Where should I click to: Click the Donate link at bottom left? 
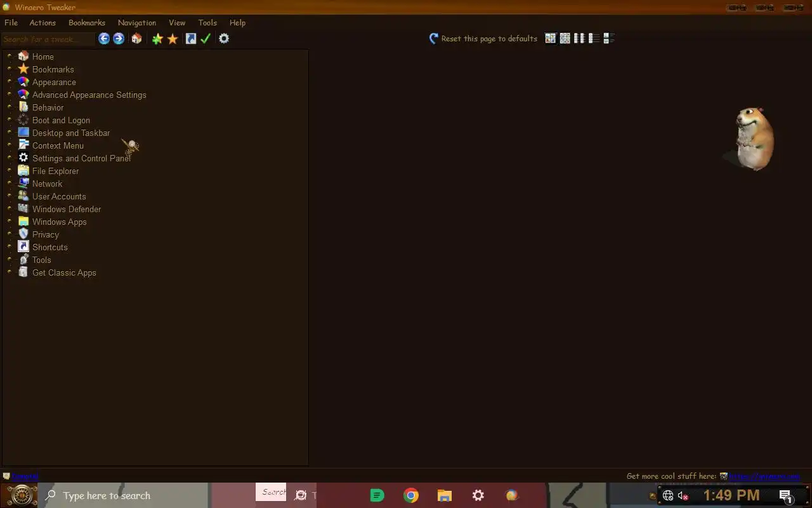pos(25,476)
